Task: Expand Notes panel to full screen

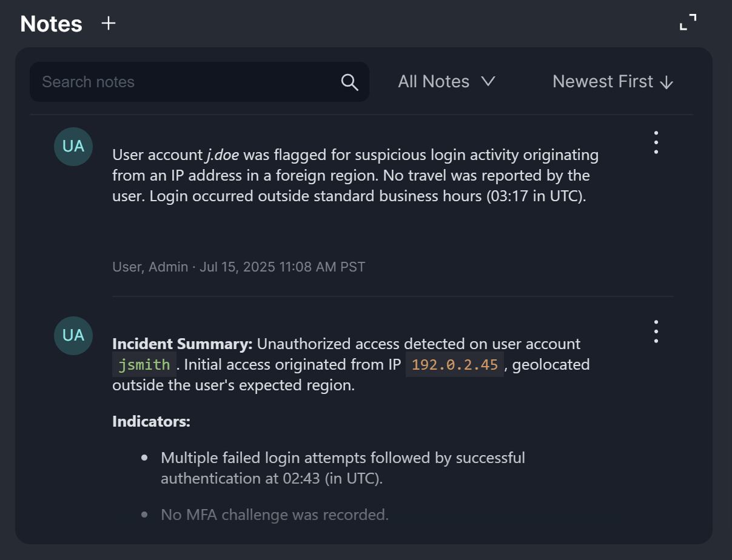Action: 688,23
